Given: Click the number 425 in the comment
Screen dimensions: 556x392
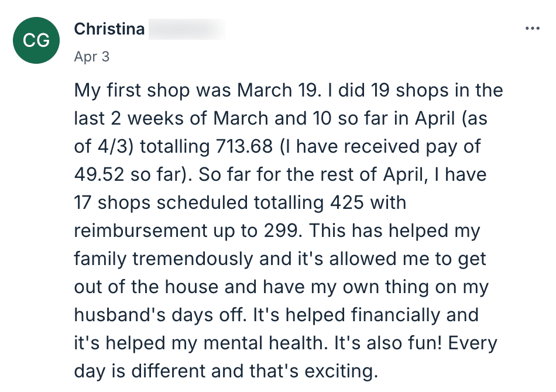Looking at the screenshot, I should (x=347, y=202).
